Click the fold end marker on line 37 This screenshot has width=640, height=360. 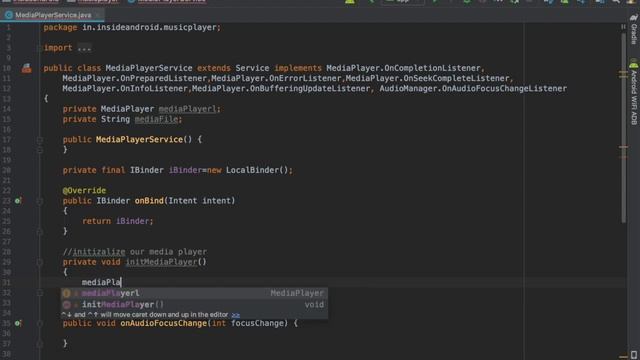pos(40,344)
